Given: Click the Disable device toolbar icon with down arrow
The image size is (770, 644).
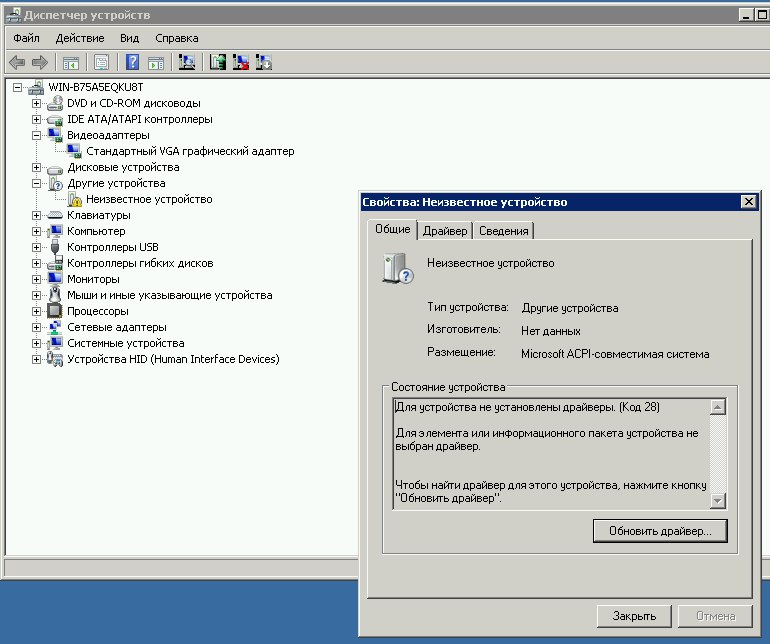Looking at the screenshot, I should coord(263,62).
